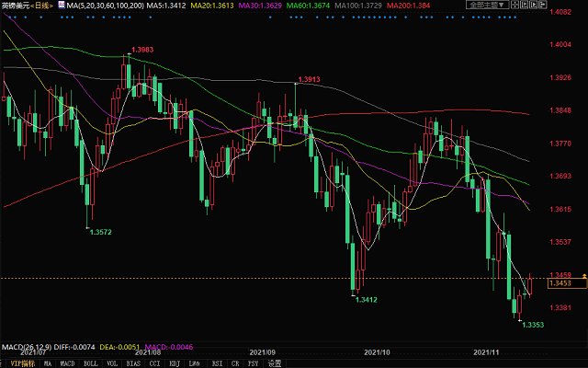Viewport: 588px width, 368px height.
Task: Click the MACD(26,12,9) parameter label
Action: pyautogui.click(x=27, y=347)
